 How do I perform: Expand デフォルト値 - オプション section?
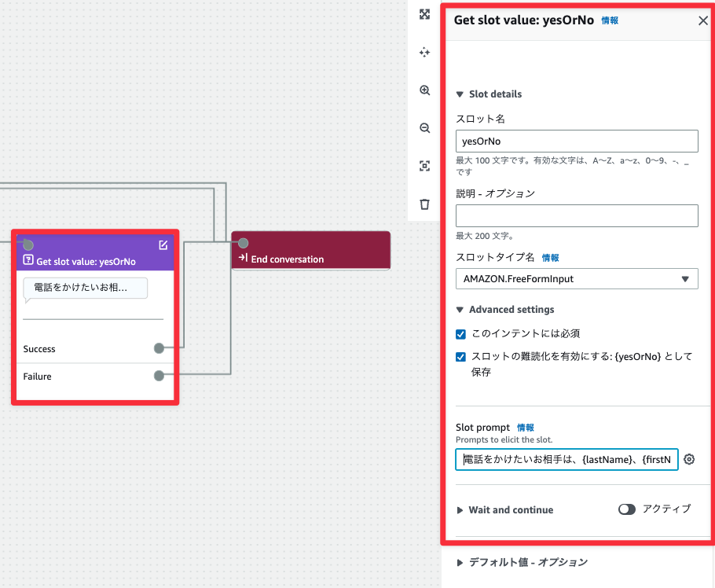point(460,563)
